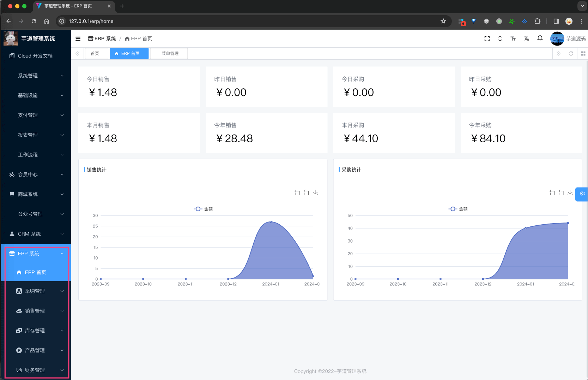Open the blue settings gear panel
Image resolution: width=588 pixels, height=380 pixels.
(582, 194)
